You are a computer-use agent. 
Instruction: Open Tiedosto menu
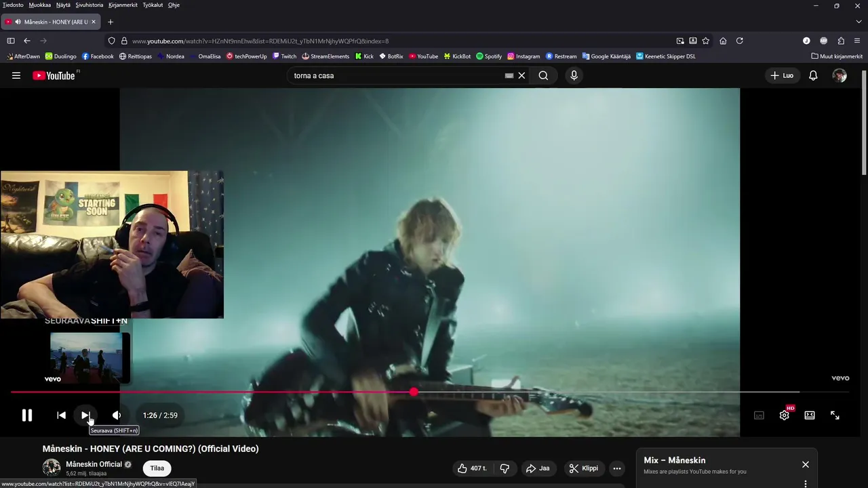pyautogui.click(x=13, y=5)
